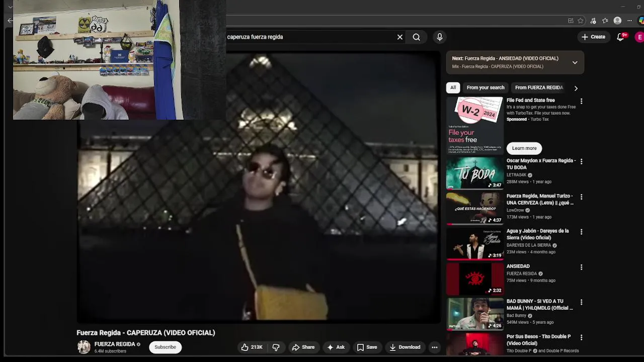Select From FUERZA REGIDA chip

(539, 87)
